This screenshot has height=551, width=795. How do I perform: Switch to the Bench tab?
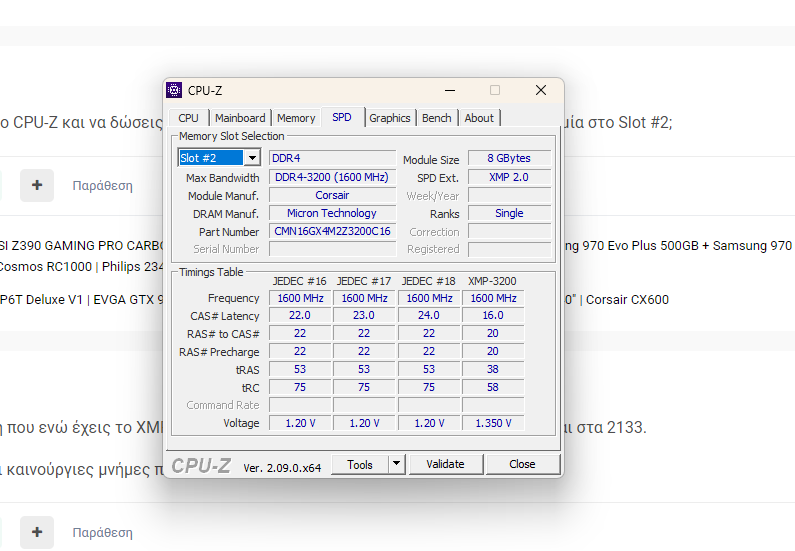tap(437, 118)
